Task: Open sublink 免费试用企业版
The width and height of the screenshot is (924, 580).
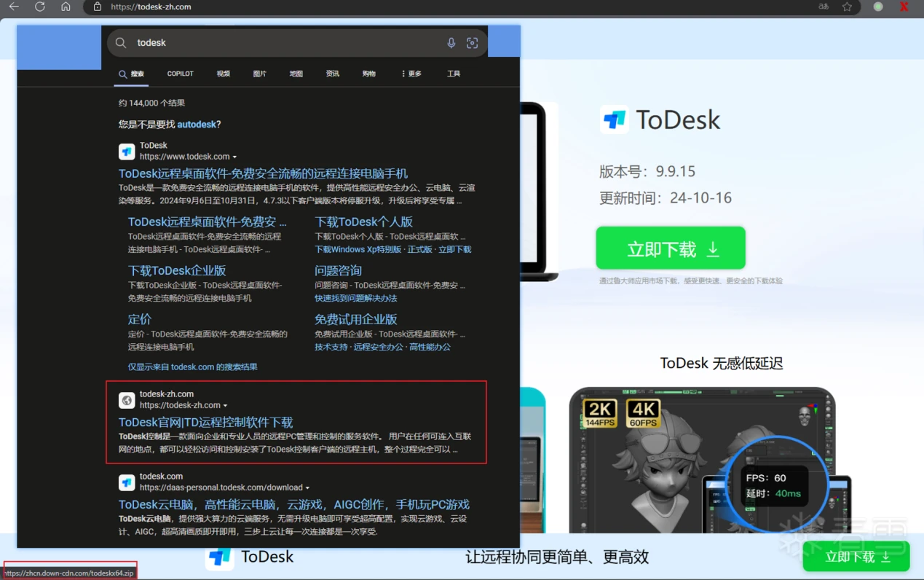Action: coord(355,319)
